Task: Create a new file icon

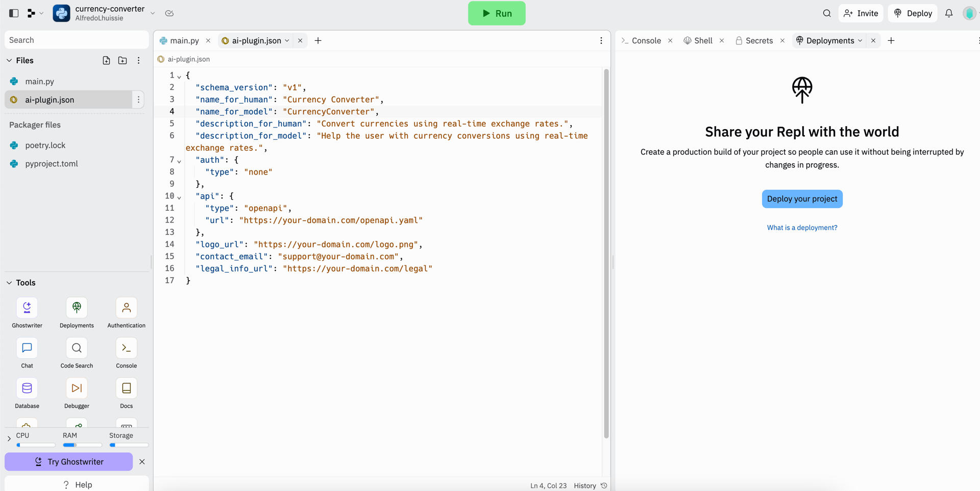Action: (x=106, y=60)
